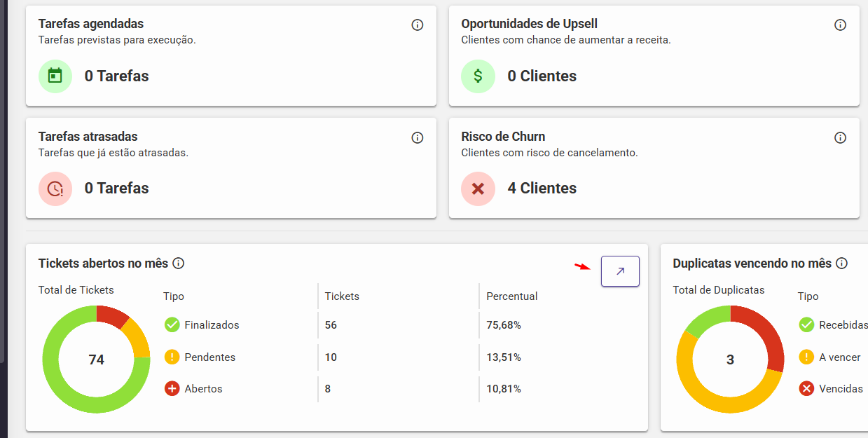Click the Percentual column header
This screenshot has height=438, width=868.
tap(512, 296)
